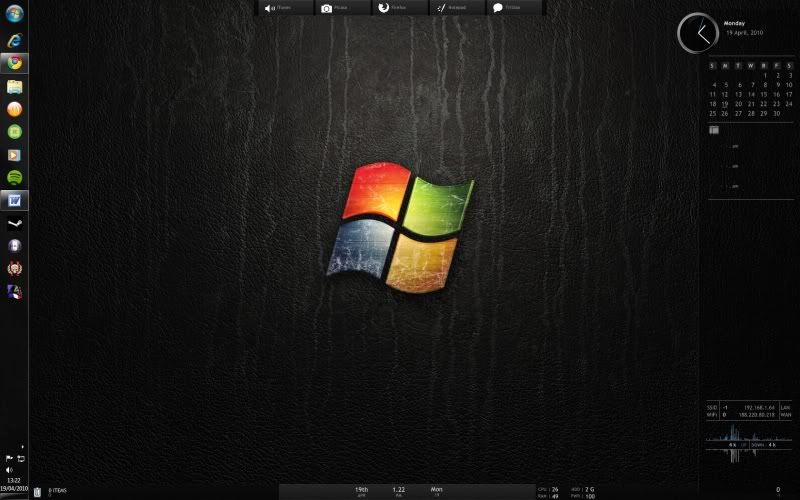Screen dimensions: 800x500
Task: Click the camera launcher in top bar
Action: pyautogui.click(x=342, y=8)
